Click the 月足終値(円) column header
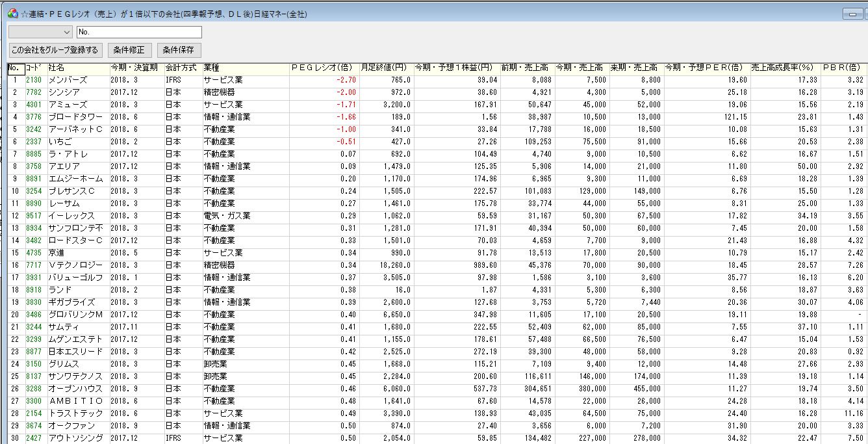Viewport: 868px width, 444px height. [383, 68]
